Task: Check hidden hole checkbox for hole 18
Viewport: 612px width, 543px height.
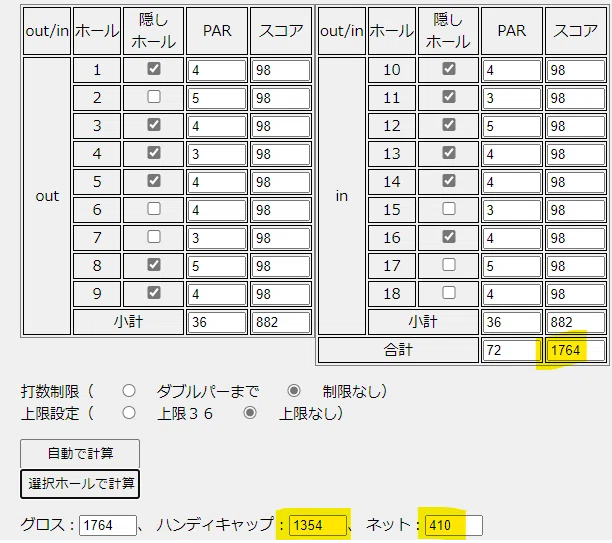Action: tap(449, 293)
